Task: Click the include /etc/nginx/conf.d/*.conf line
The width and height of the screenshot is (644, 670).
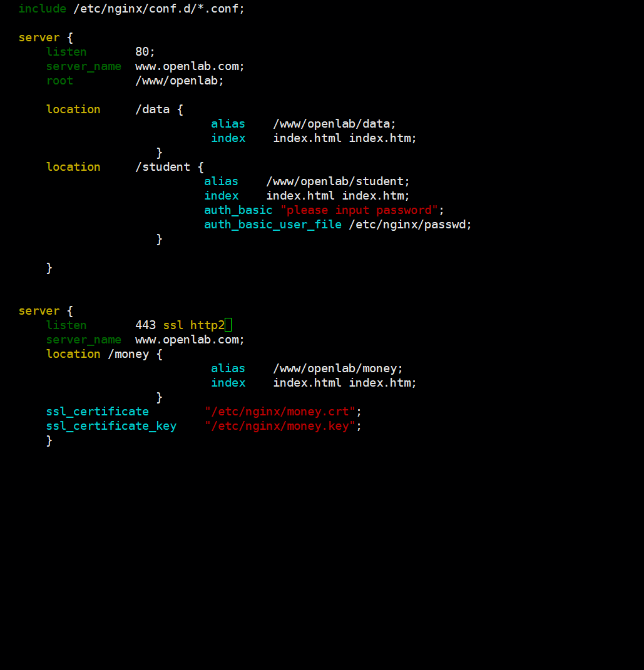Action: 131,9
